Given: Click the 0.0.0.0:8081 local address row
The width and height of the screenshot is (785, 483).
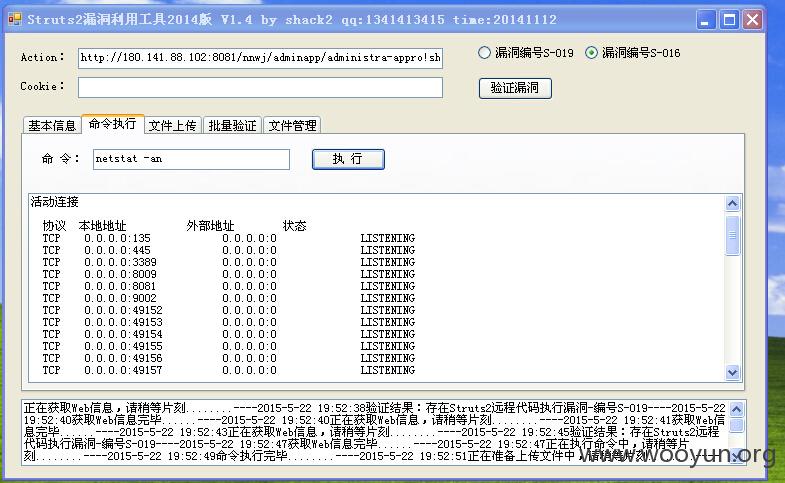Looking at the screenshot, I should point(120,286).
